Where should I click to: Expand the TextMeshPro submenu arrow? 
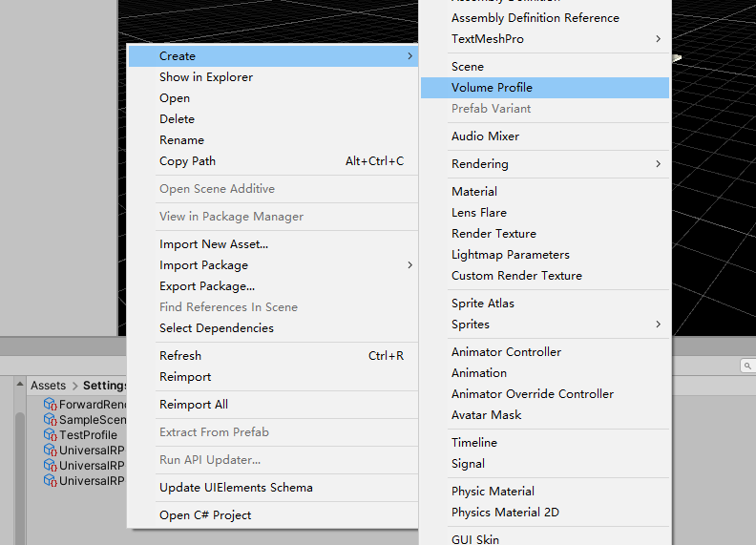pyautogui.click(x=658, y=38)
